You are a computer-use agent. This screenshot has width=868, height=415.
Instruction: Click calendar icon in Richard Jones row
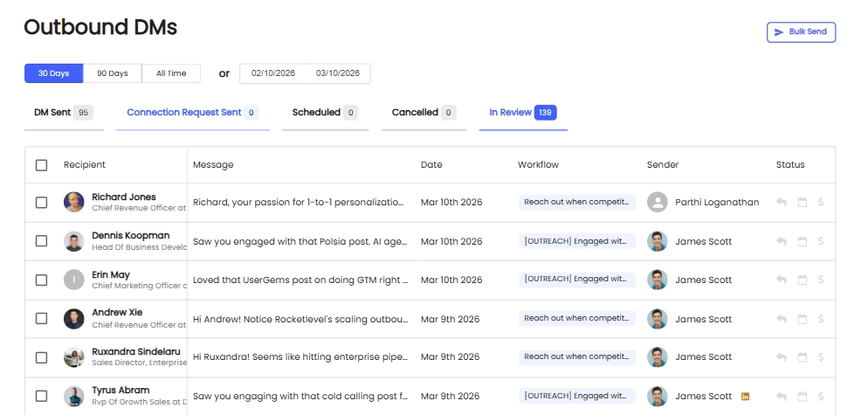803,202
